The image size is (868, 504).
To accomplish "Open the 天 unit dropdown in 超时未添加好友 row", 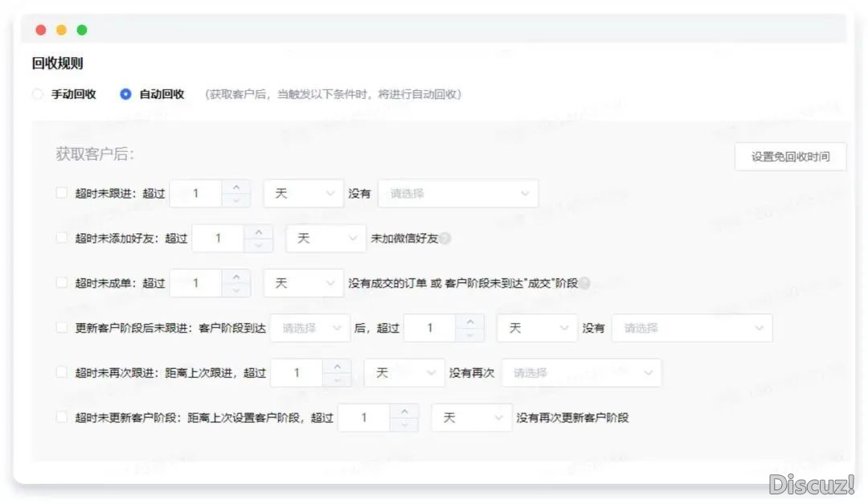I will coord(325,238).
